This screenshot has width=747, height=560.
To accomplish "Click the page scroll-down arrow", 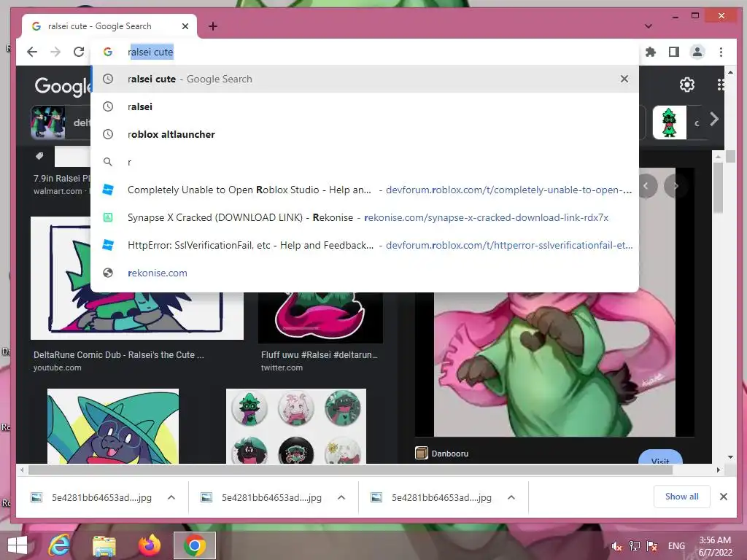I will click(x=730, y=457).
